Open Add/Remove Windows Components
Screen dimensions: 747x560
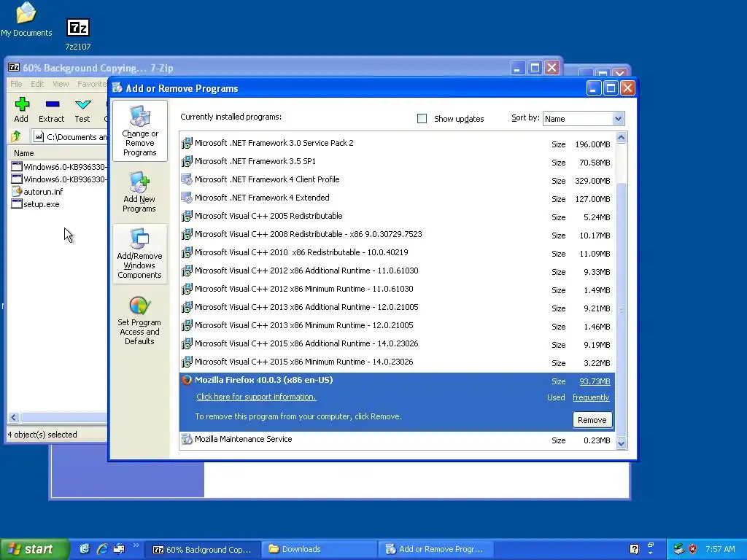pyautogui.click(x=139, y=254)
